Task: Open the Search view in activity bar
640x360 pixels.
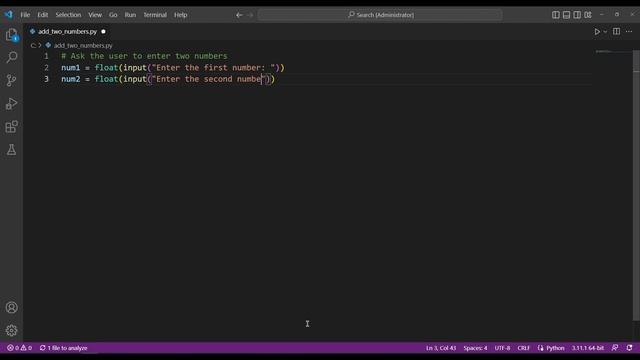Action: tap(11, 57)
